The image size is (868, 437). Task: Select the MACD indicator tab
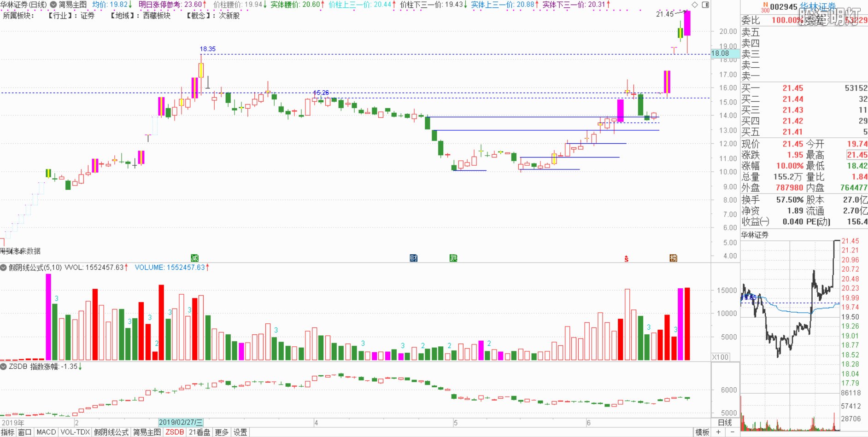[46, 432]
